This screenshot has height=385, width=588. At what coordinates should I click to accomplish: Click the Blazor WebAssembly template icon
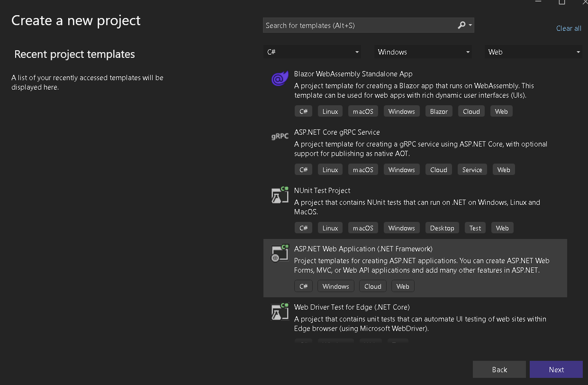tap(280, 78)
